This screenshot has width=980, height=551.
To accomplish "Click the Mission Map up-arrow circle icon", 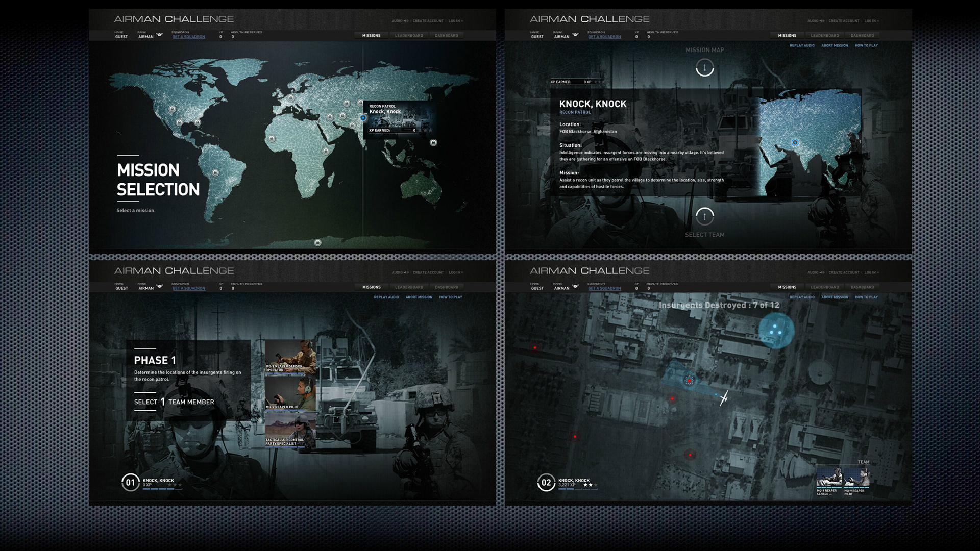I will [704, 68].
